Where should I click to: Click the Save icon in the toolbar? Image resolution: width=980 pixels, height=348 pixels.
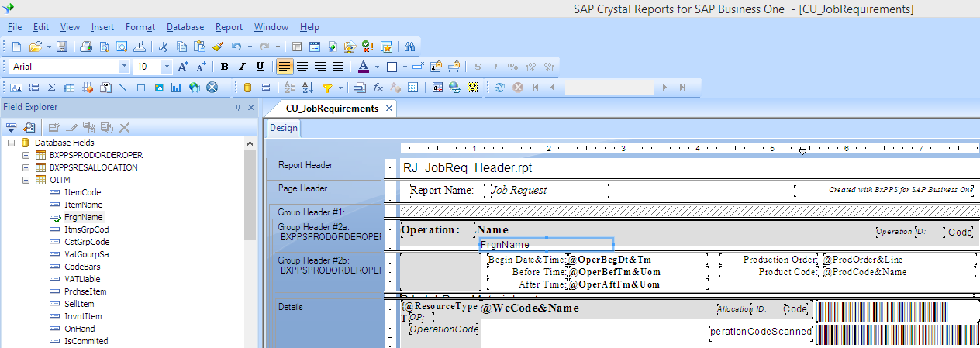(x=62, y=47)
